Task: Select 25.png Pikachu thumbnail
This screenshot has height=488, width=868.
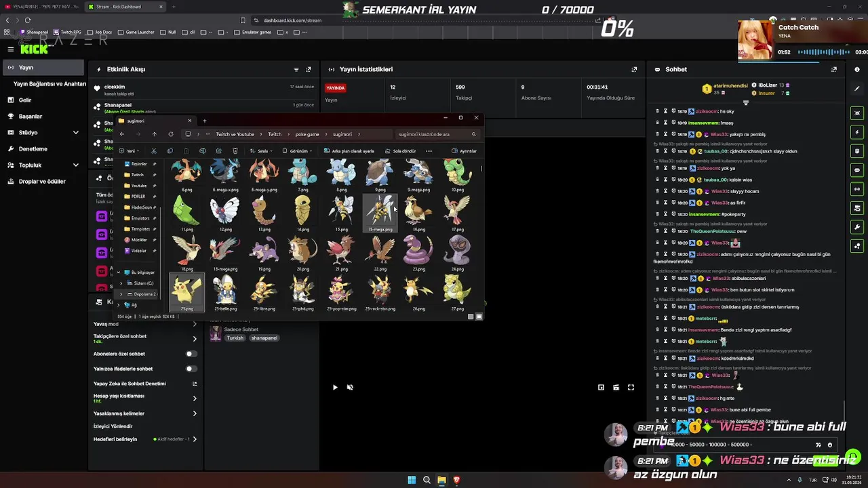Action: point(186,293)
